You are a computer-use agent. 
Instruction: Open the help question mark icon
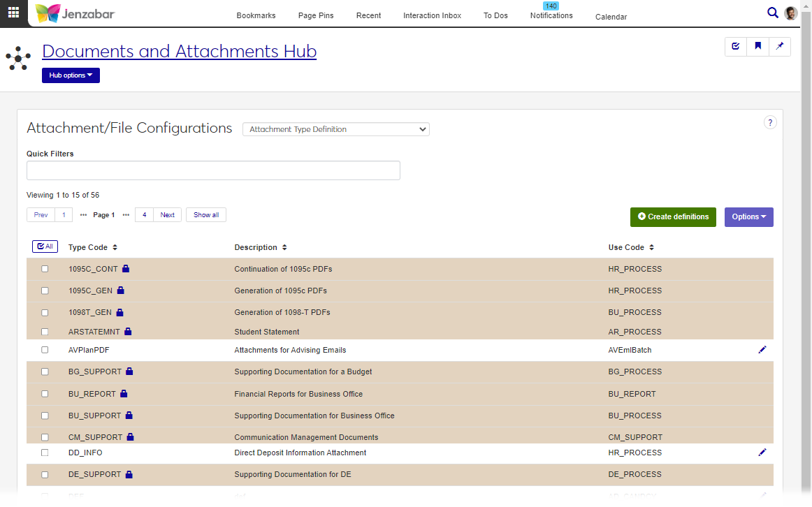770,123
